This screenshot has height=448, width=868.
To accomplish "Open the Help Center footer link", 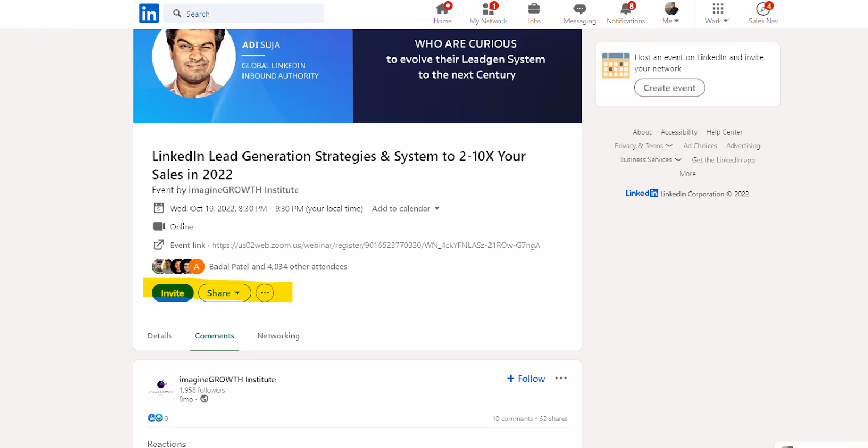I will 724,132.
